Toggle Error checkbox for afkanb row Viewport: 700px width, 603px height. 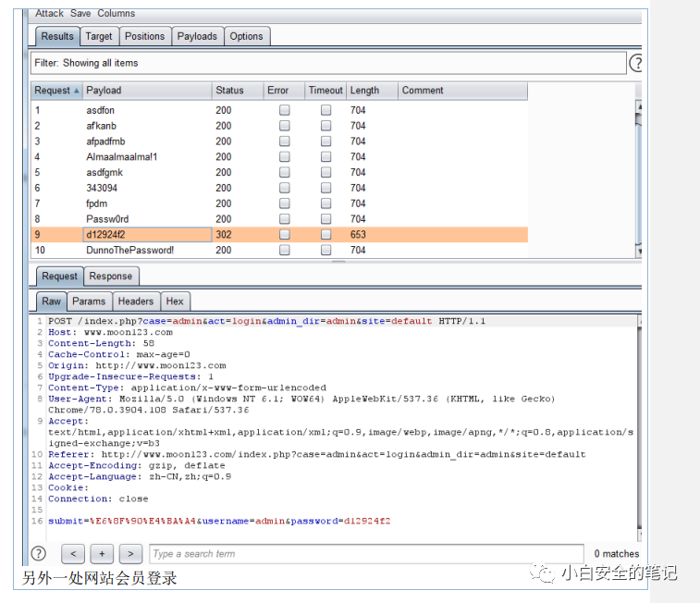[285, 126]
